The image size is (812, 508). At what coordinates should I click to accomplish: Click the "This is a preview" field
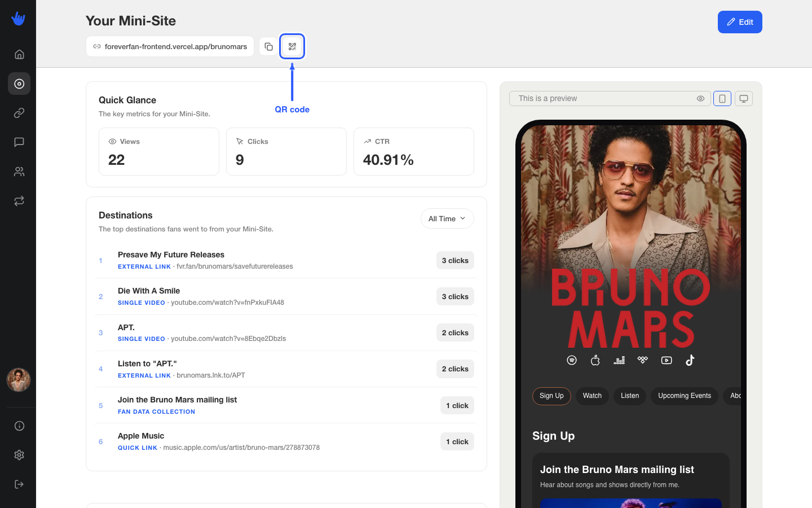point(610,98)
